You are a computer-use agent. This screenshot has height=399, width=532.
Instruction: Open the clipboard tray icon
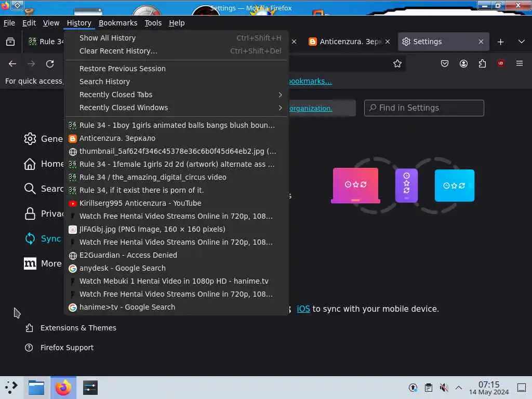pyautogui.click(x=428, y=388)
